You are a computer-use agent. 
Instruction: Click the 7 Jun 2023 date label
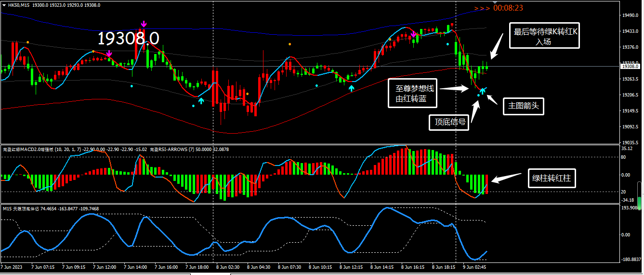coord(12,266)
